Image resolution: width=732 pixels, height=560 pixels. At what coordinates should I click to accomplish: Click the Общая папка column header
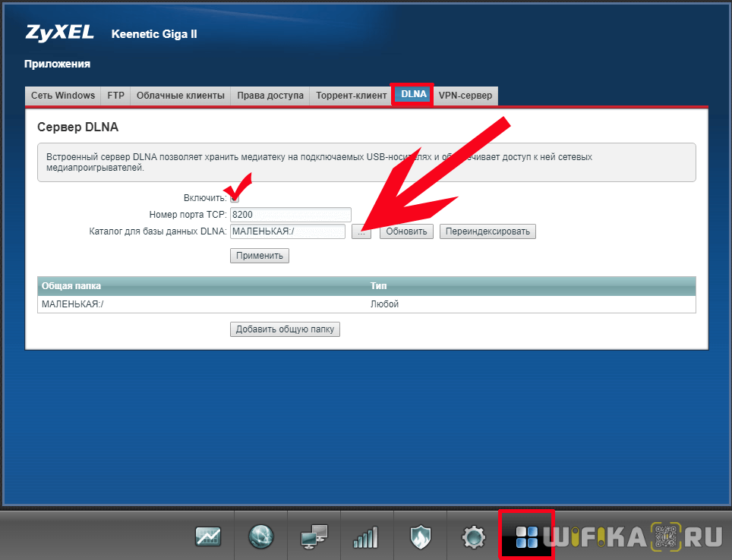pos(71,286)
